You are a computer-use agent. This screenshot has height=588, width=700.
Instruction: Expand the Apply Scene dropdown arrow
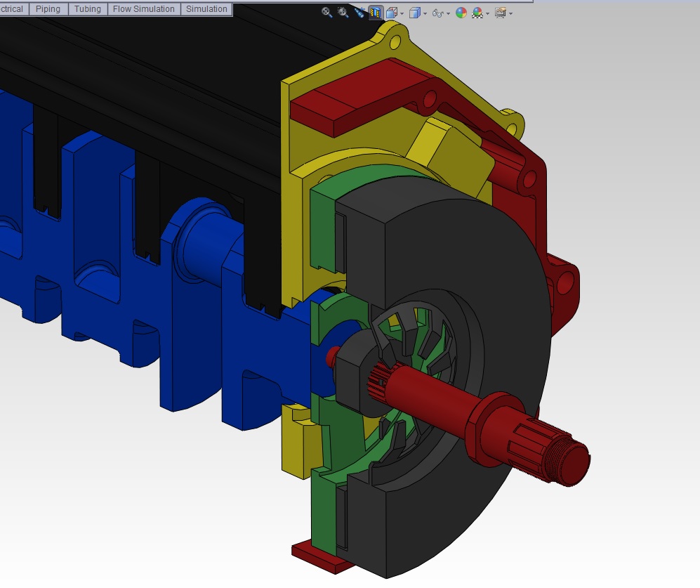488,13
